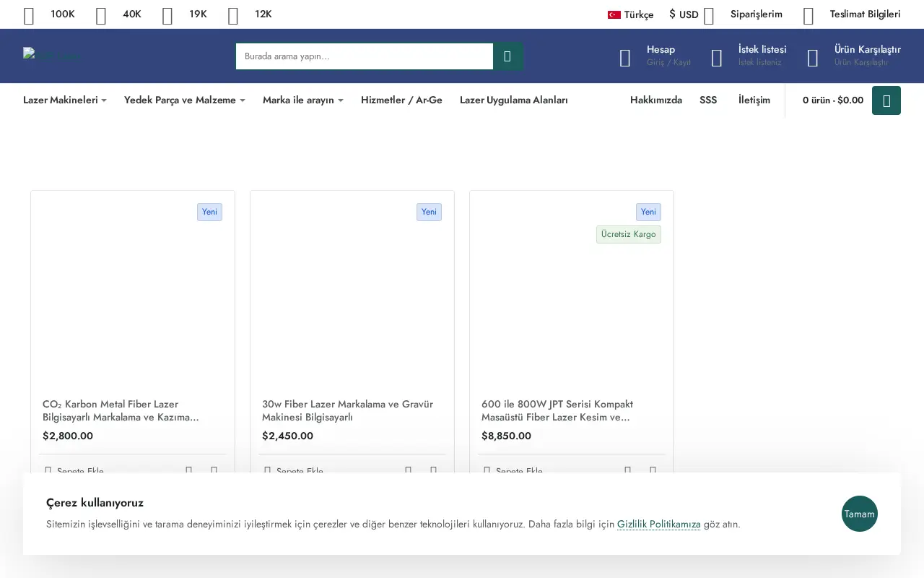Click the compare icon beside Ürün Karşılaştır

pos(813,58)
